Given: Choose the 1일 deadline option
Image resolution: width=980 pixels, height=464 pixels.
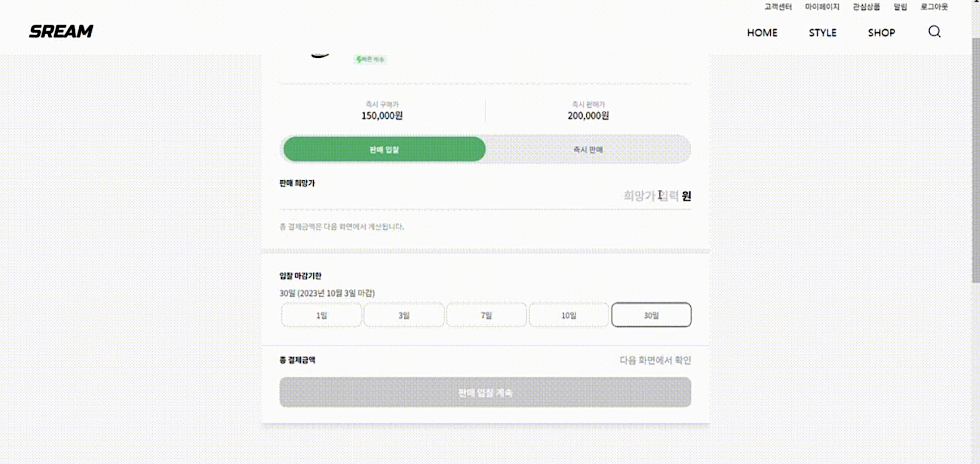Looking at the screenshot, I should click(x=321, y=315).
